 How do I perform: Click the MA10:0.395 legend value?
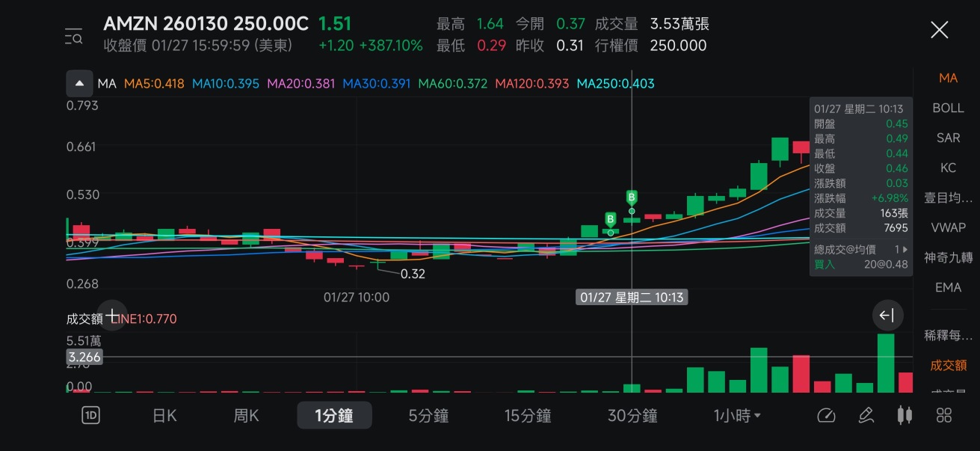(226, 84)
